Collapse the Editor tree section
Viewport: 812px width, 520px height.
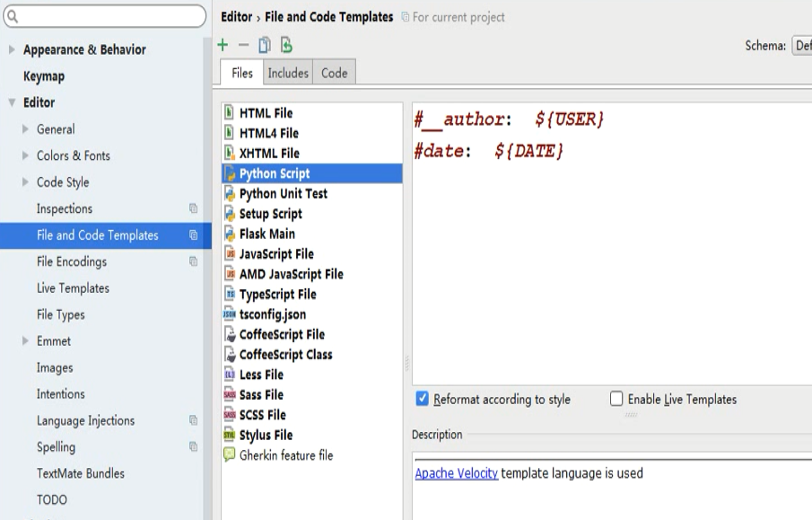click(x=12, y=103)
